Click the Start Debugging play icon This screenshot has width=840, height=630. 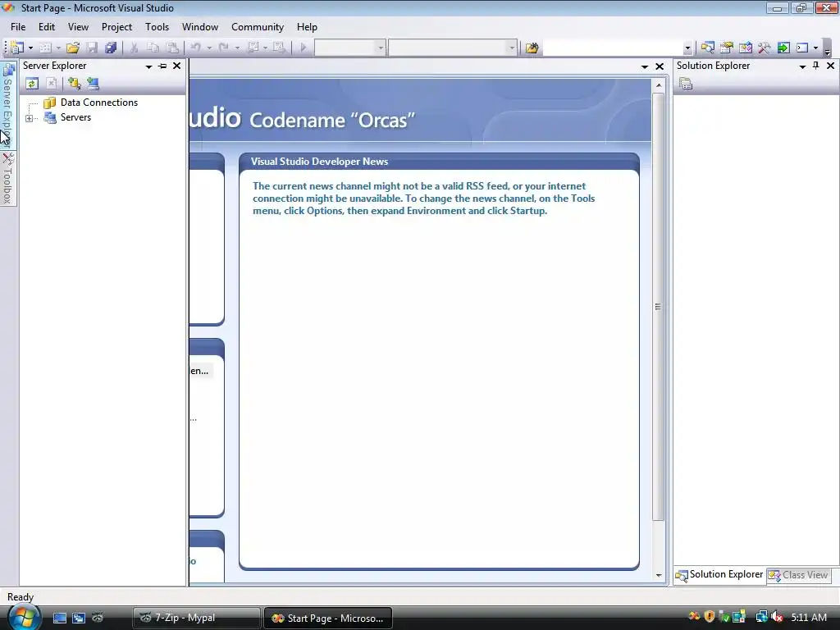coord(304,48)
